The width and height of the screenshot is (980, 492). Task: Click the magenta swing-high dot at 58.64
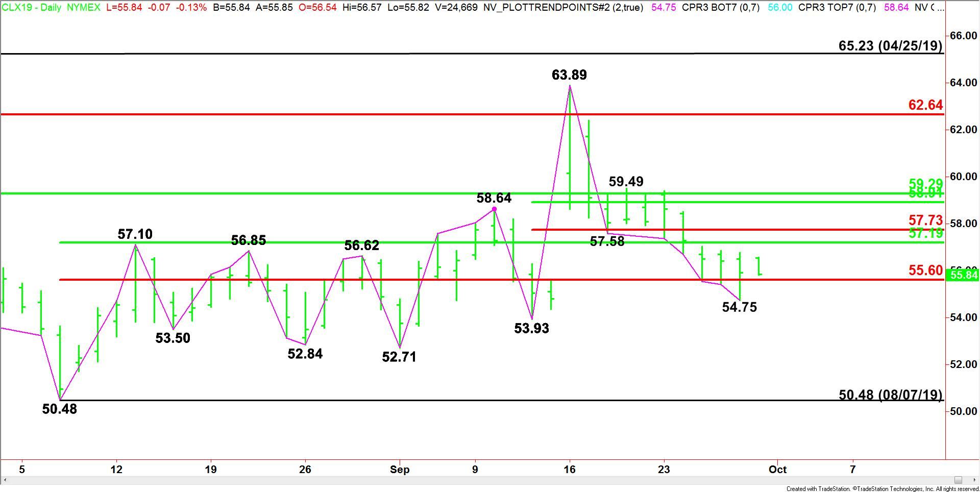(494, 209)
